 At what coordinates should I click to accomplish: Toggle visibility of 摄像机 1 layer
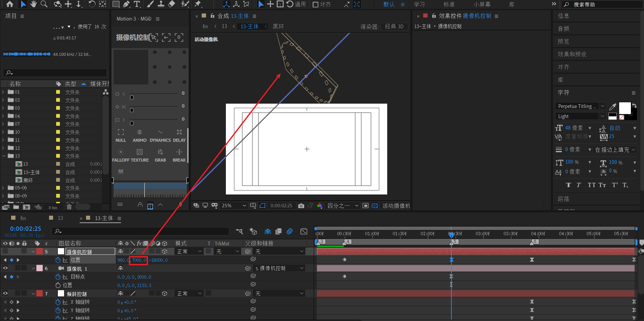coord(5,268)
